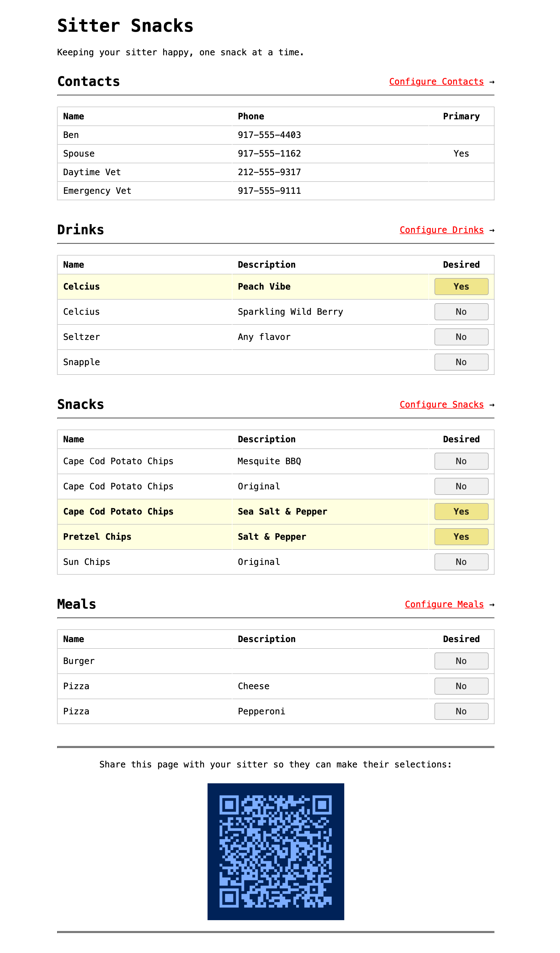Toggle Desired for Celcius Sparkling Wild Berry
Viewport: 560px width, 953px height.
tap(461, 312)
